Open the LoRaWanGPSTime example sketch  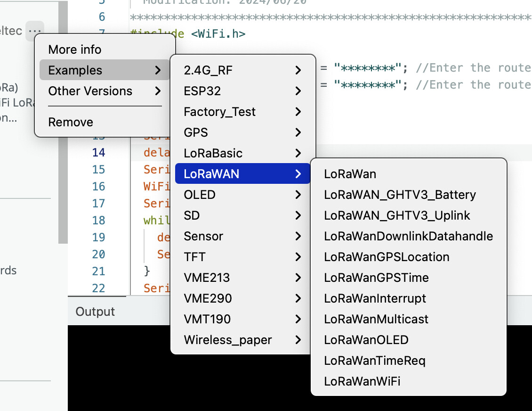pyautogui.click(x=376, y=278)
